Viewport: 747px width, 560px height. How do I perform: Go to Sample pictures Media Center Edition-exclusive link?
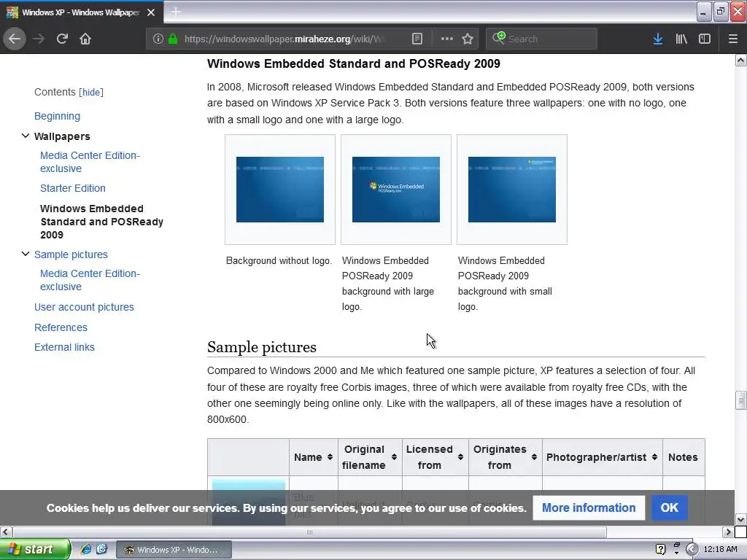click(x=90, y=280)
